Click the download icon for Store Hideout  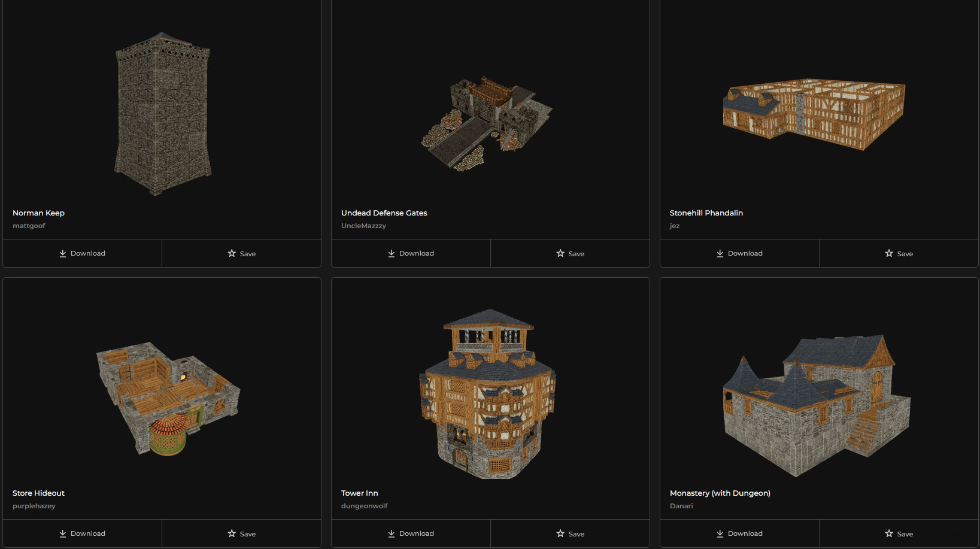(63, 533)
